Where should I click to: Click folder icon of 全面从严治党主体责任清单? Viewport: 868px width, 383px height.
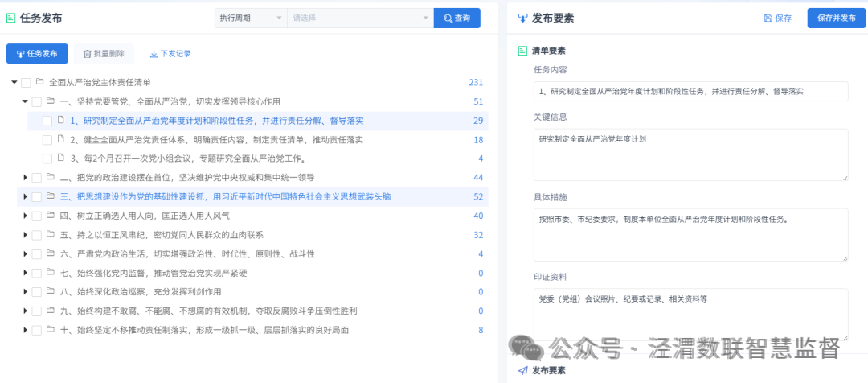click(x=39, y=82)
